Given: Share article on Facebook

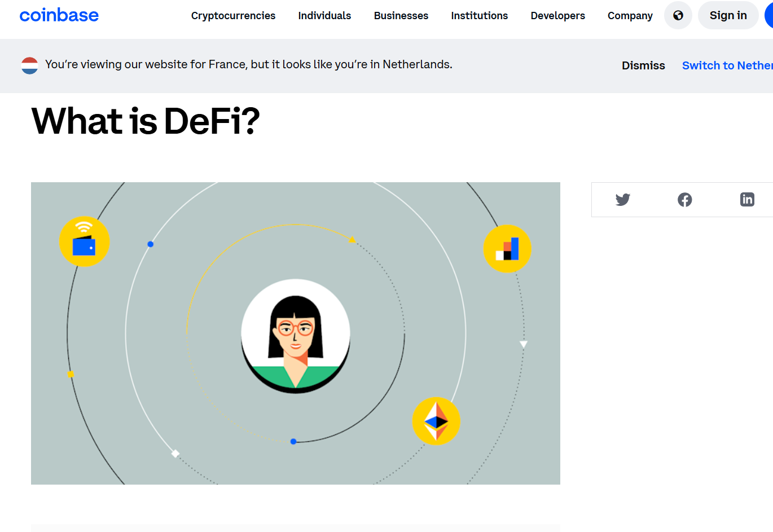Looking at the screenshot, I should point(684,200).
